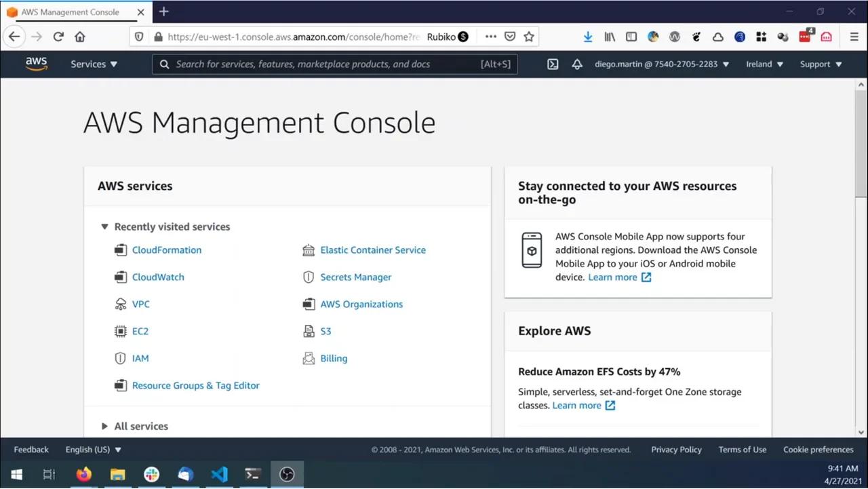The image size is (868, 489).
Task: Collapse the Recently visited services section
Action: click(x=105, y=227)
